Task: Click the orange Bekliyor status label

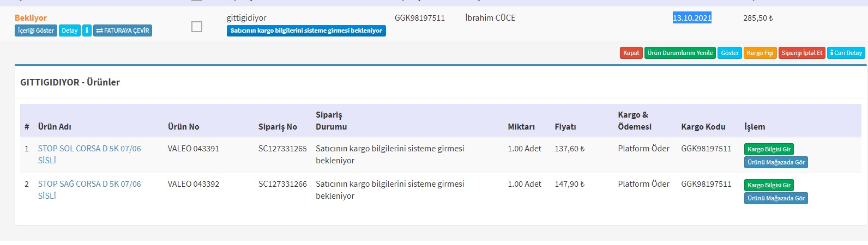Action: coord(31,18)
